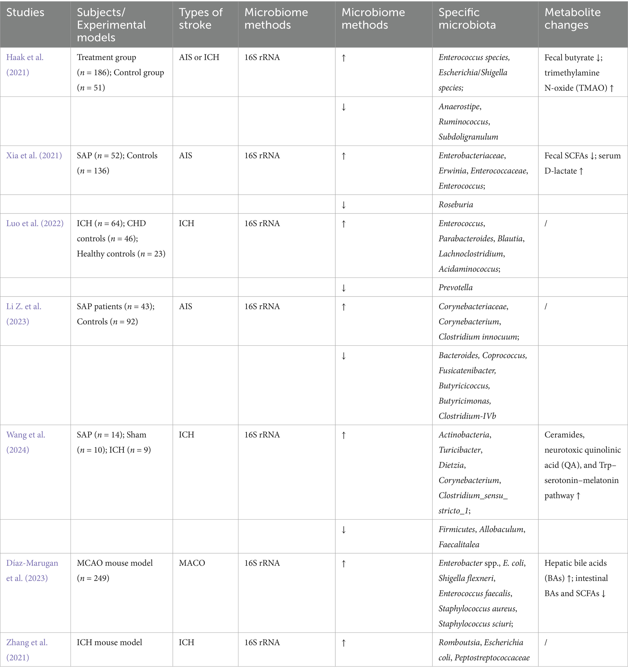Click the down arrow beside Prevotella
628x672 pixels.
point(344,288)
